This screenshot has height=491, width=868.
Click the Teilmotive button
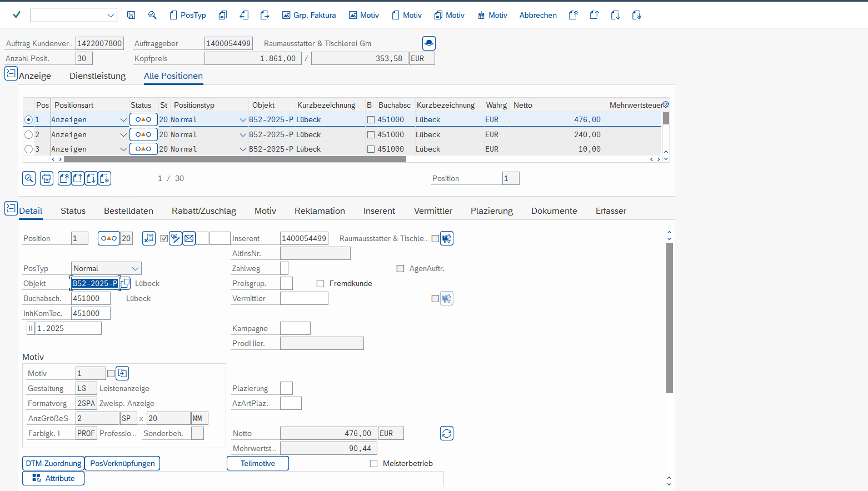pos(258,463)
